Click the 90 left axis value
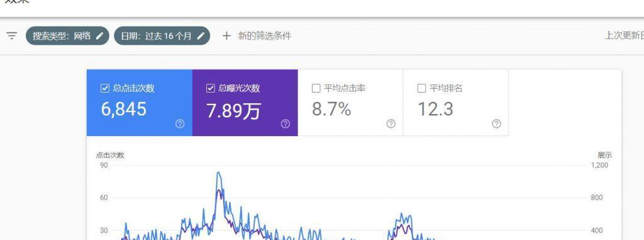Viewport: 644px width, 240px height. coord(104,165)
